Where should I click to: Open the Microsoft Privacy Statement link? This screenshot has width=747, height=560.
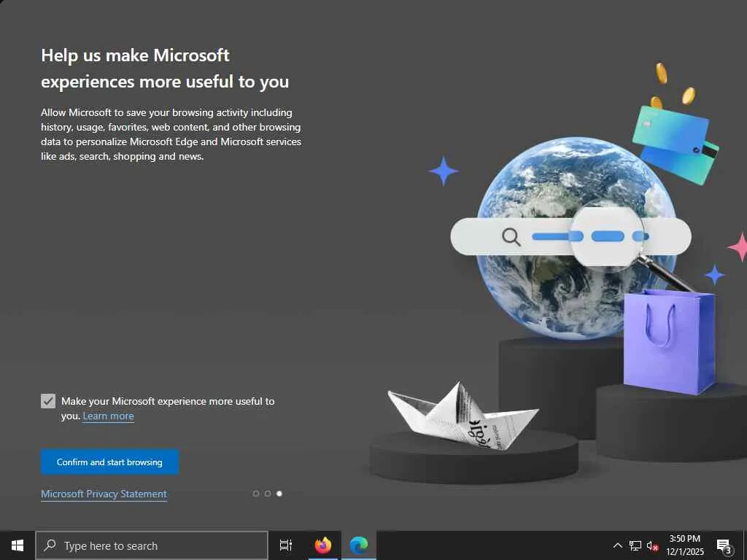(x=104, y=494)
